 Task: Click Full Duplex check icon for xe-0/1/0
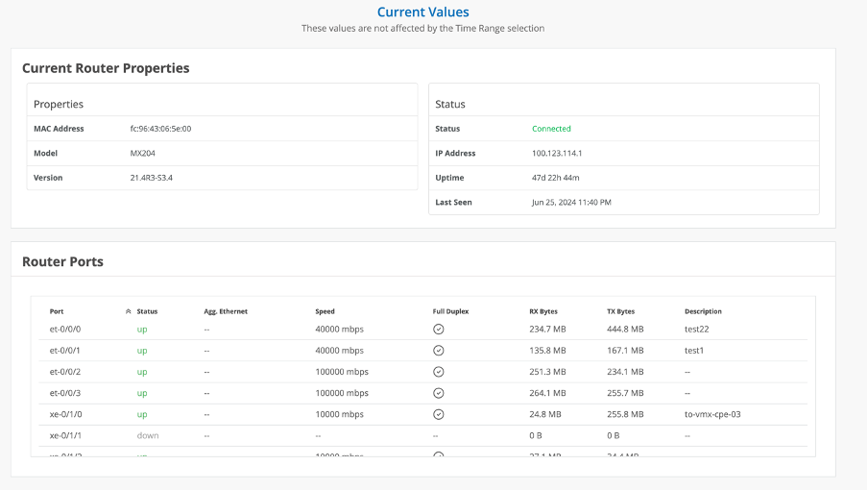(438, 414)
